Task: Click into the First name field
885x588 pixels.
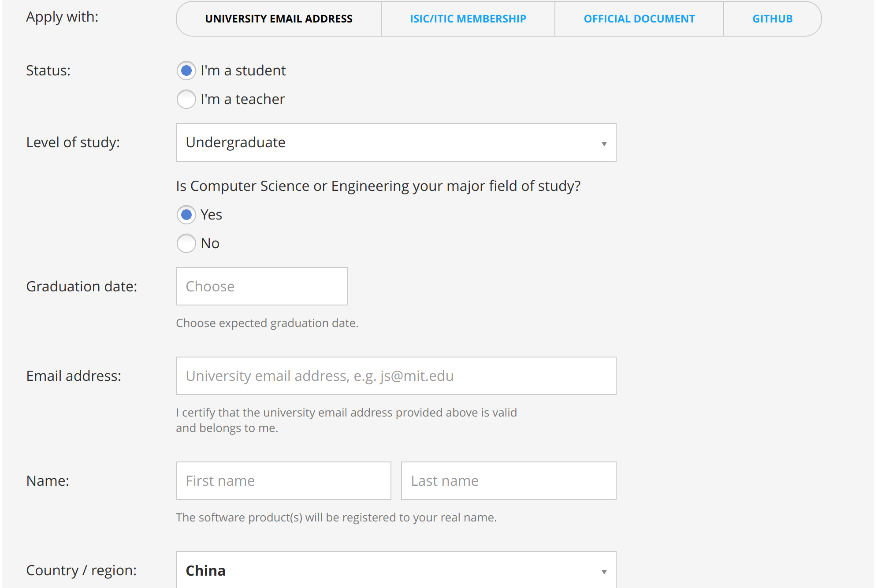Action: tap(283, 481)
